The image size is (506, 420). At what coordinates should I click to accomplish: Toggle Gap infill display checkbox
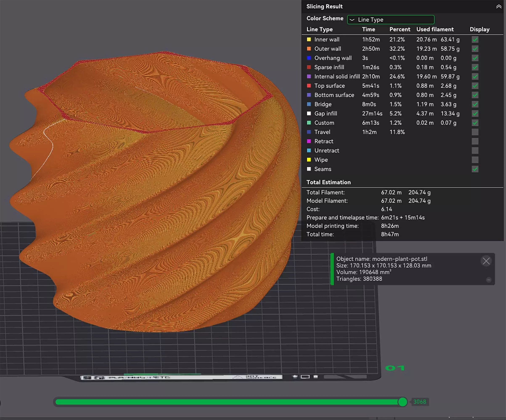pyautogui.click(x=475, y=114)
